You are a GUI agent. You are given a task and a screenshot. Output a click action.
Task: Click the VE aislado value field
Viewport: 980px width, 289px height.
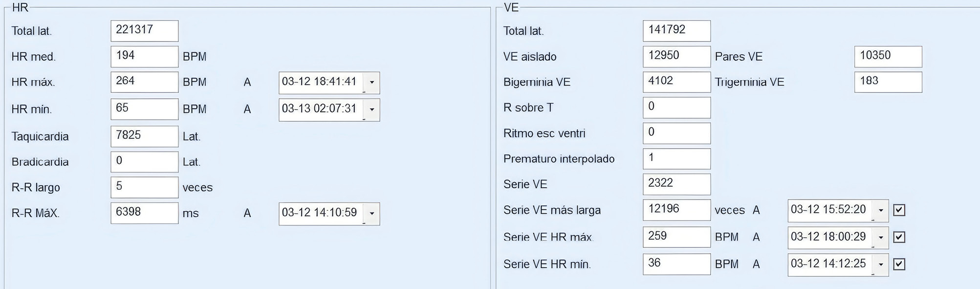point(676,57)
